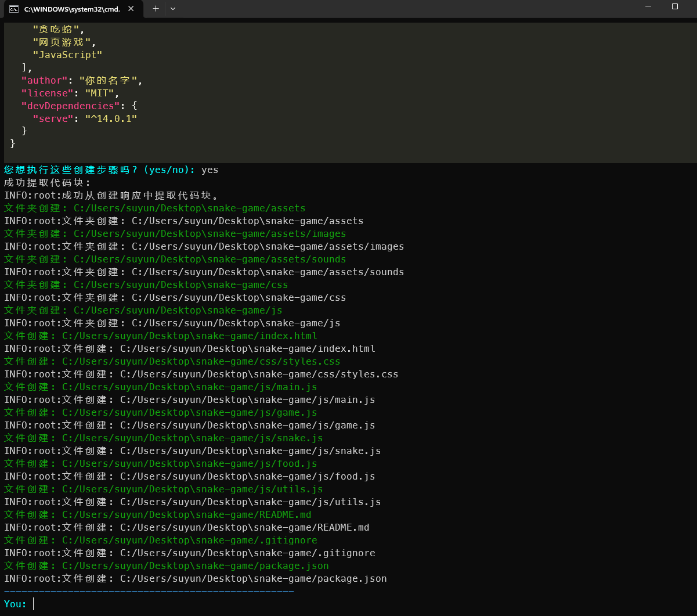Image resolution: width=697 pixels, height=616 pixels.
Task: Expand the new tab profile dropdown chevron
Action: (x=173, y=9)
